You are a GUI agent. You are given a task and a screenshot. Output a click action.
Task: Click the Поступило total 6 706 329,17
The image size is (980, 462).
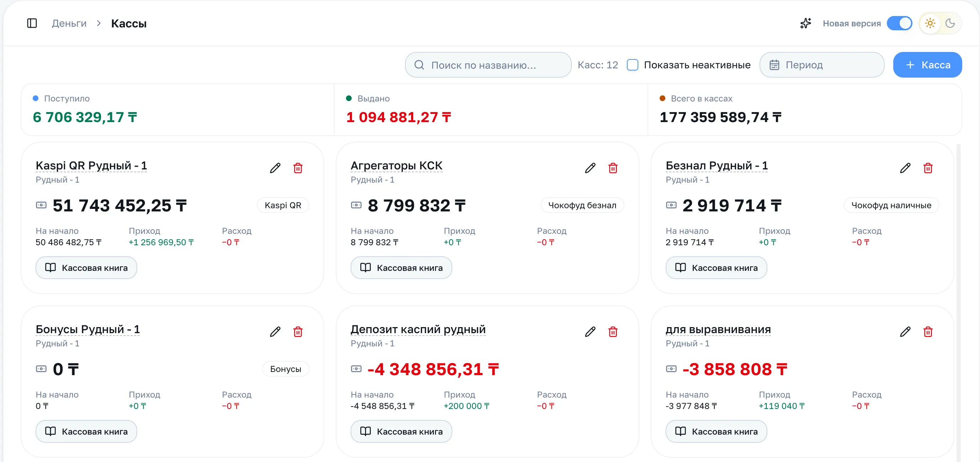(85, 117)
